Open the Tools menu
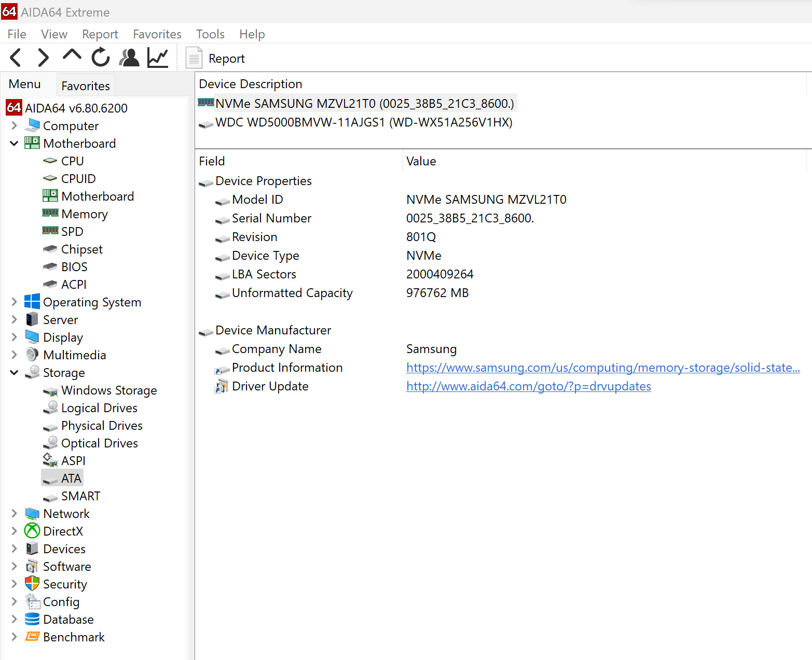This screenshot has height=660, width=812. coord(210,34)
